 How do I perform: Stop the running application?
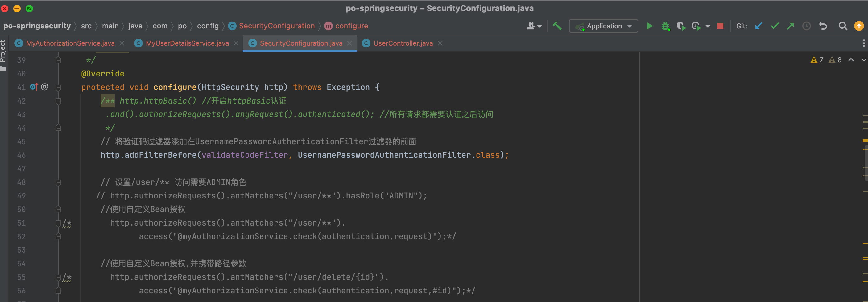click(720, 26)
